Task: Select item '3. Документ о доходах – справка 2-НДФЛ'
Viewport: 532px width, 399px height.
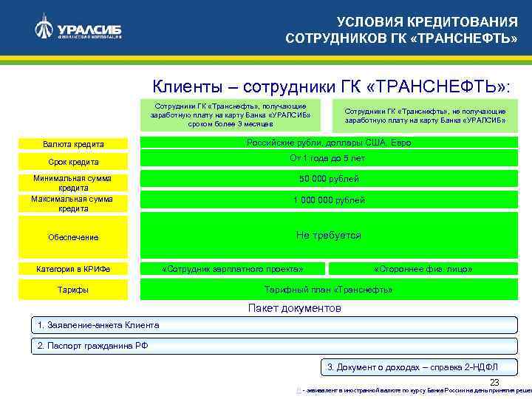Action: coord(419,367)
